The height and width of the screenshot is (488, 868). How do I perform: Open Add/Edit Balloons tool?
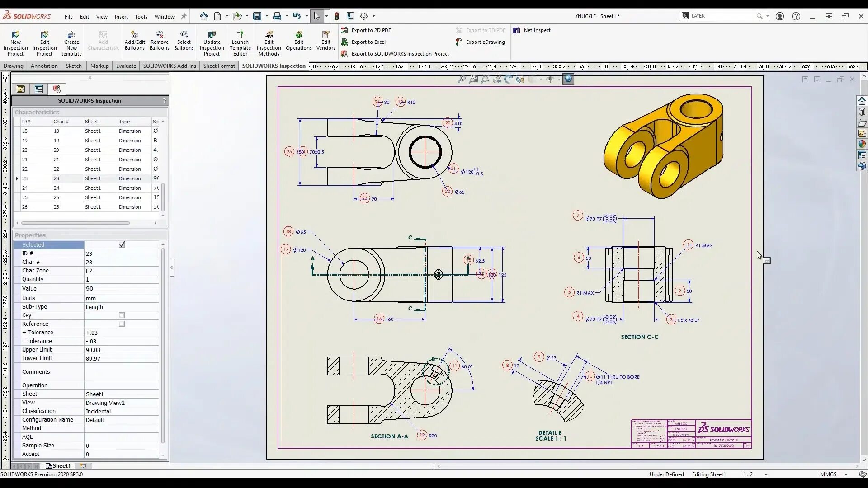(x=135, y=35)
